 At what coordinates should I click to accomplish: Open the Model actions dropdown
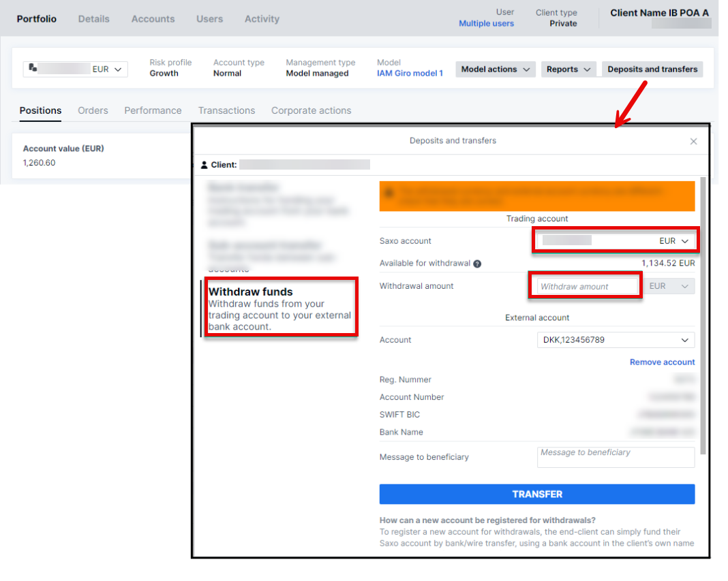[495, 69]
